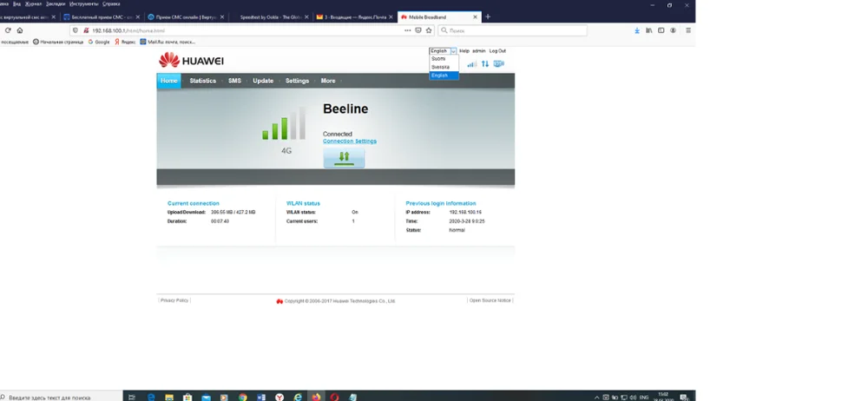Click the ENG language indicator in tray
This screenshot has width=868, height=401.
(644, 398)
